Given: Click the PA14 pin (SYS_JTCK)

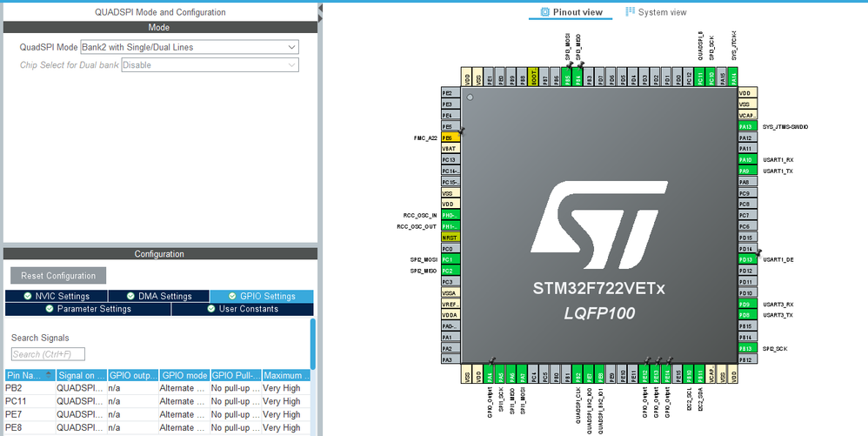Looking at the screenshot, I should [733, 77].
